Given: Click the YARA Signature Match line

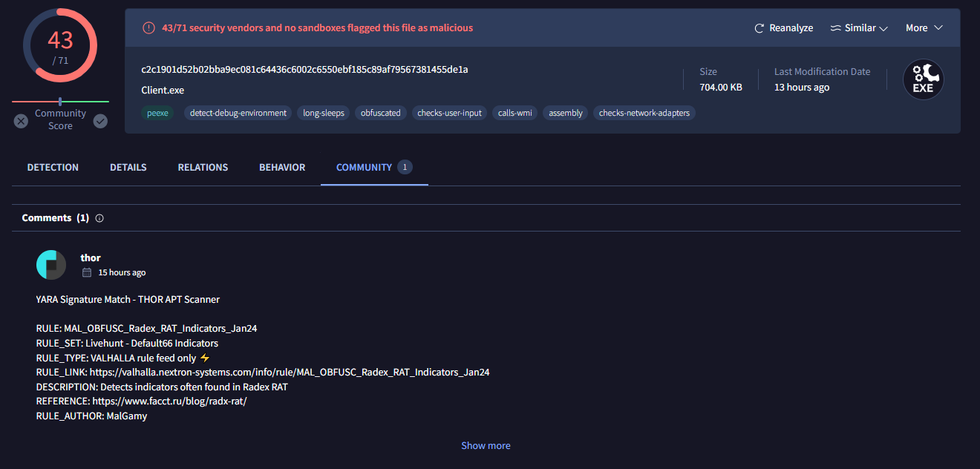Looking at the screenshot, I should pyautogui.click(x=128, y=300).
